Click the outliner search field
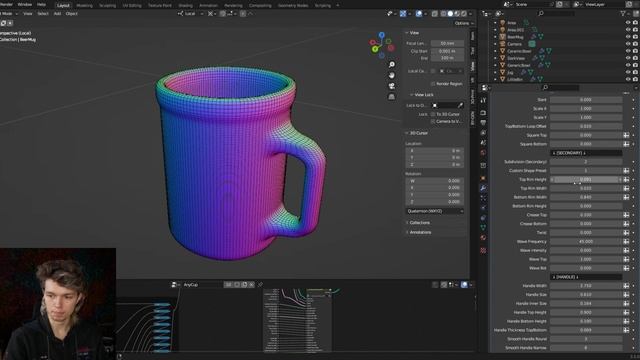This screenshot has width=640, height=360. [x=557, y=13]
